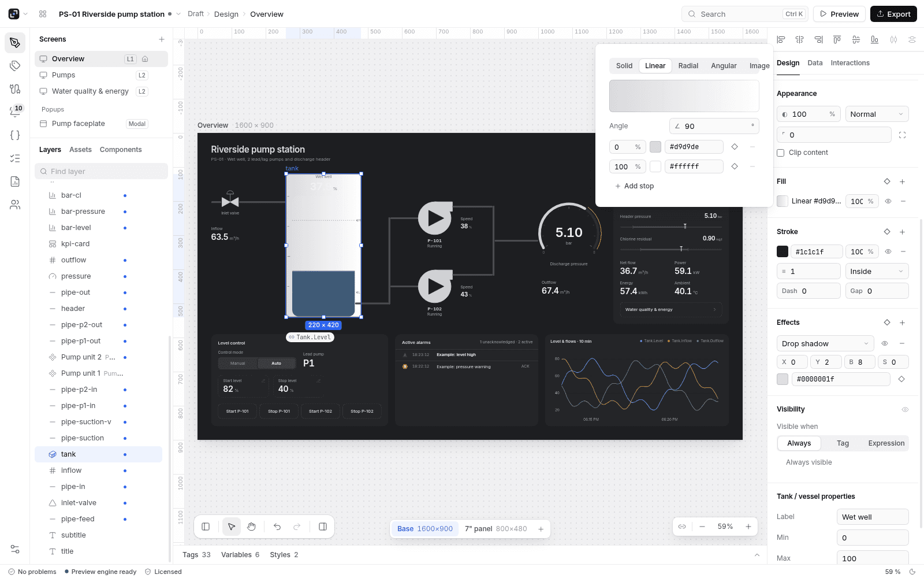Zoom out with minus button
924x578 pixels.
tap(702, 527)
